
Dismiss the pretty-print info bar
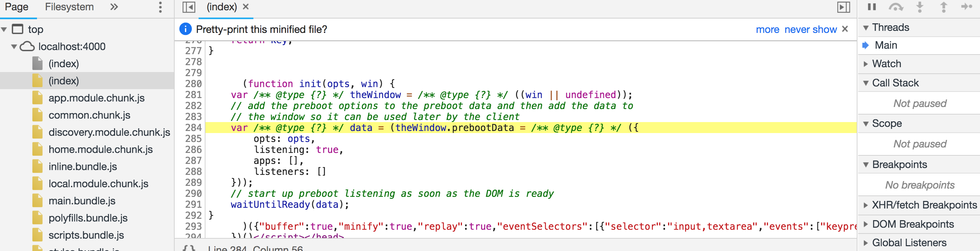pyautogui.click(x=845, y=29)
